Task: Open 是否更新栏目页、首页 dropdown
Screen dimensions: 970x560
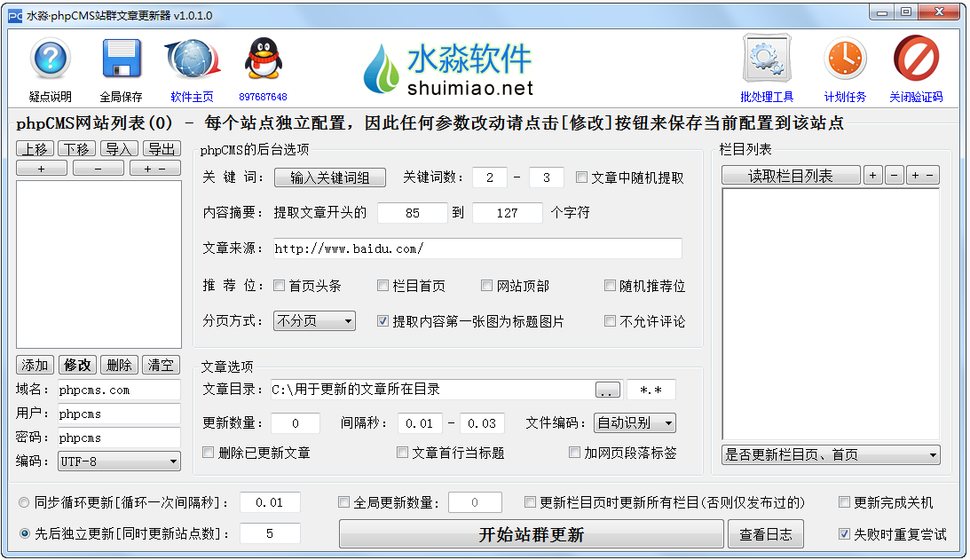Action: click(x=831, y=455)
